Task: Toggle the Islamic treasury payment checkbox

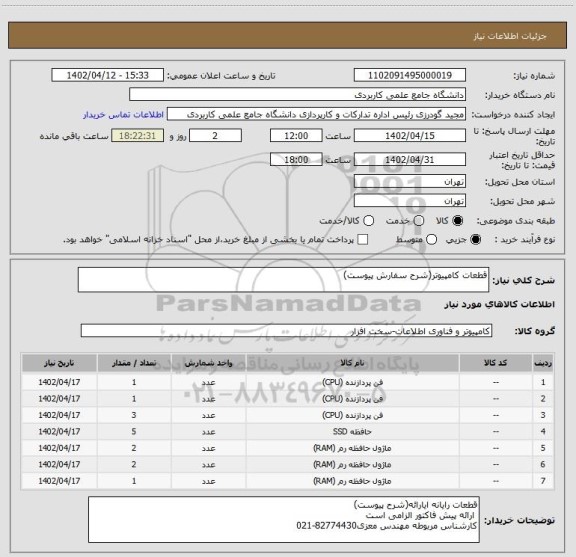Action: [363, 240]
